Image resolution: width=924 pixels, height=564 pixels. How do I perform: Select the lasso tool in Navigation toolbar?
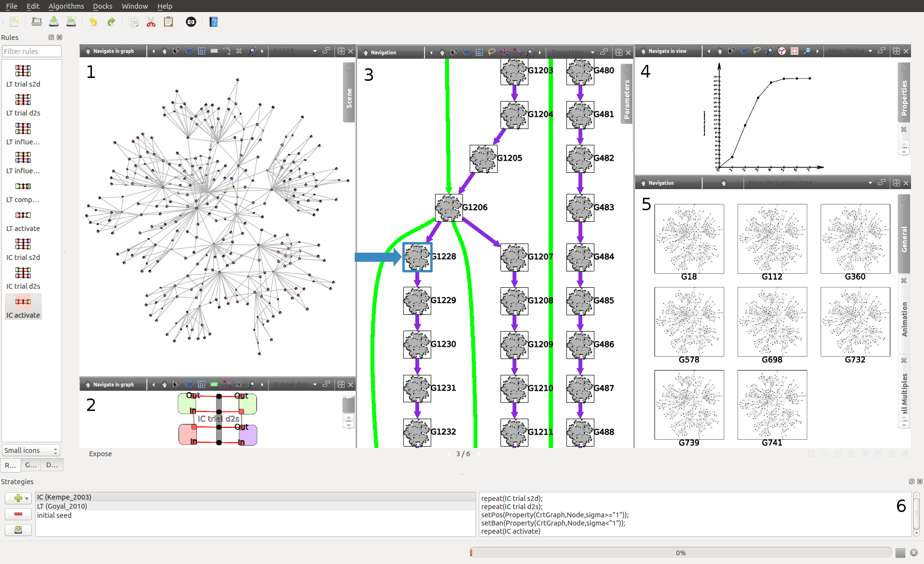tap(491, 52)
